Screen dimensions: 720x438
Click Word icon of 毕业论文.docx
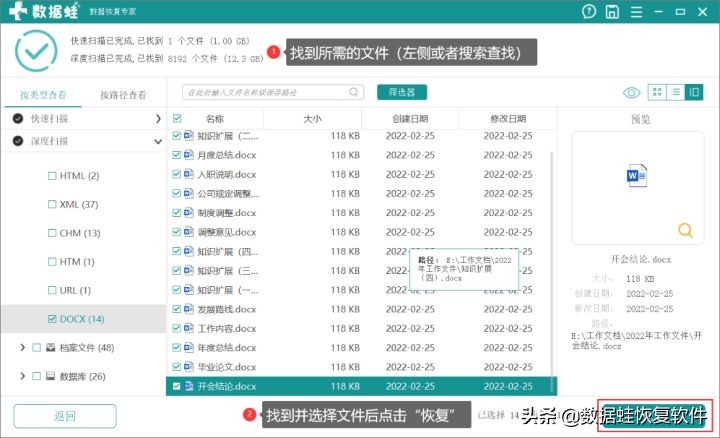[x=189, y=367]
